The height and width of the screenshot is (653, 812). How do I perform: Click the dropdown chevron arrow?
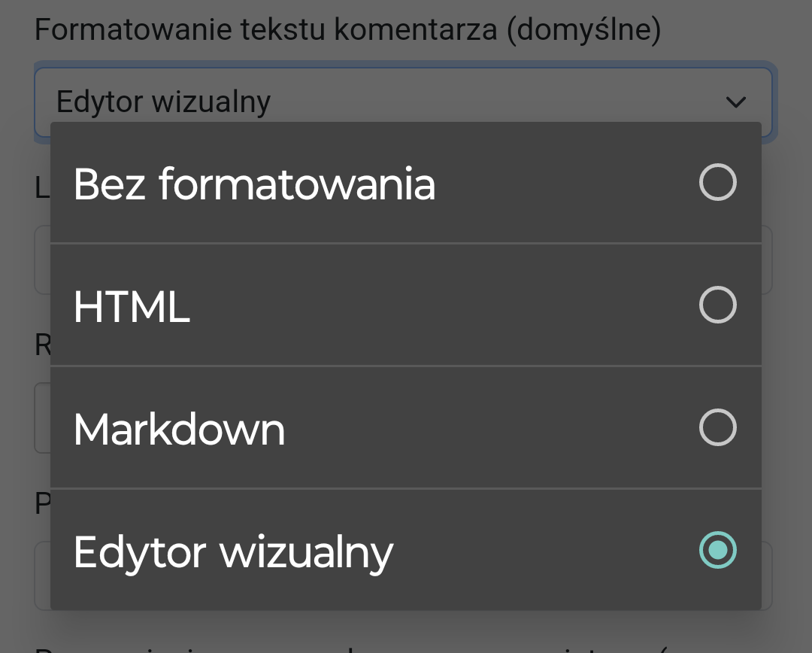[x=735, y=102]
